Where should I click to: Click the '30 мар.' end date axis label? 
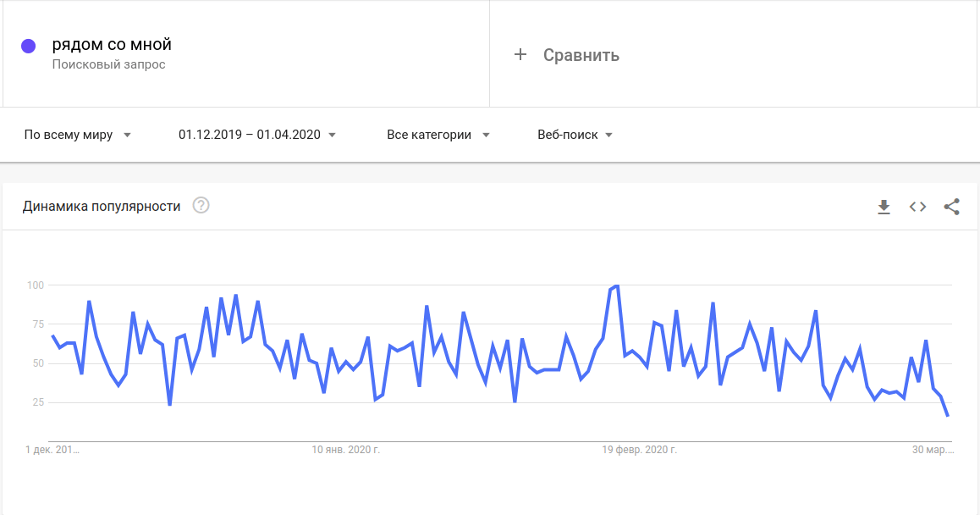point(933,449)
